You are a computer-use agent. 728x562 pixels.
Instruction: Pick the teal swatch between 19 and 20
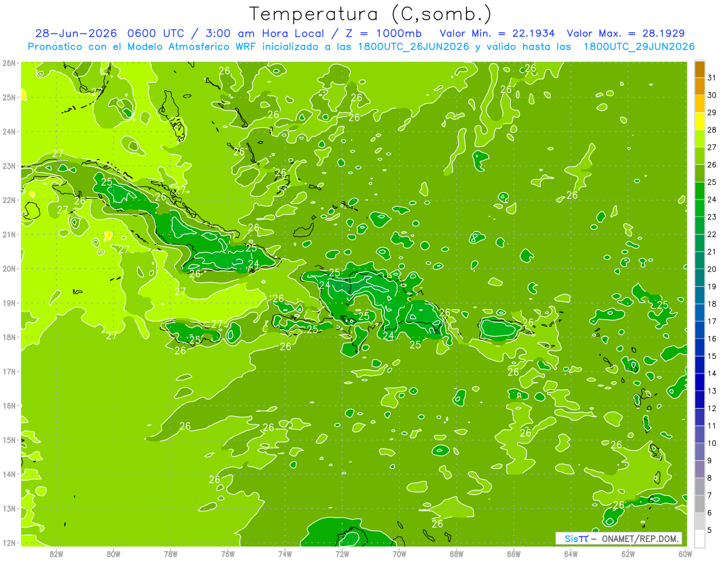click(x=699, y=278)
